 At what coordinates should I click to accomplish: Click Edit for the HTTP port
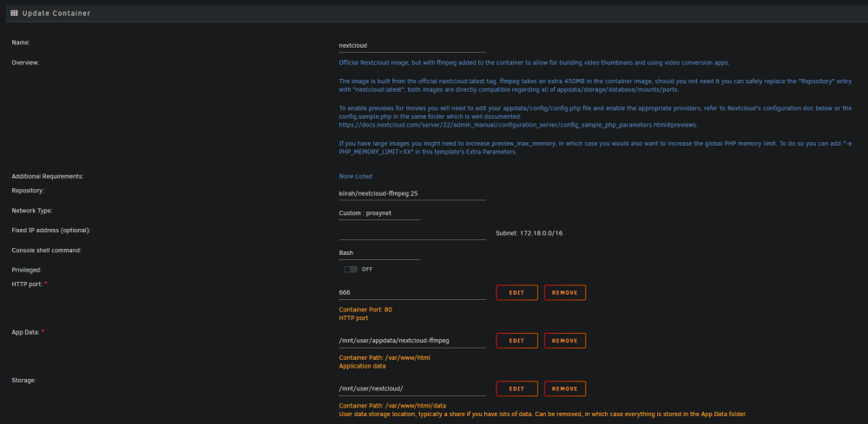tap(516, 292)
